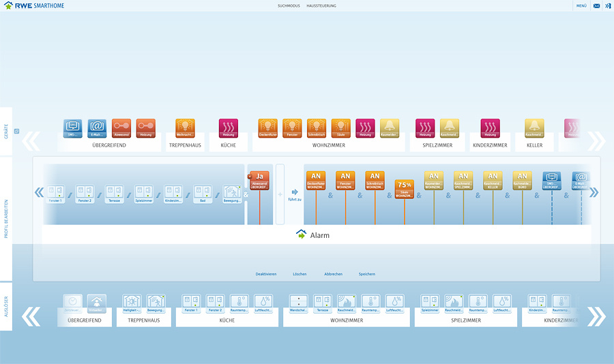Select Terrasse window trigger in Wohnzimmer row
Image resolution: width=614 pixels, height=364 pixels.
click(x=323, y=304)
